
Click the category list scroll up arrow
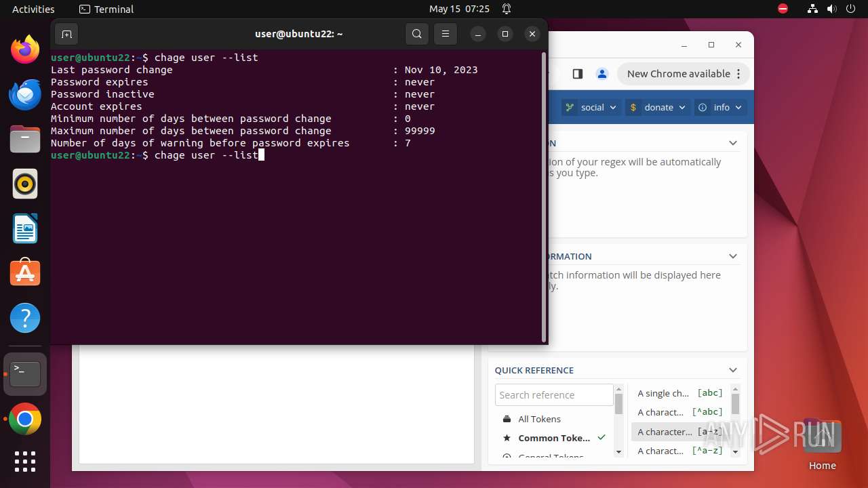[x=618, y=389]
